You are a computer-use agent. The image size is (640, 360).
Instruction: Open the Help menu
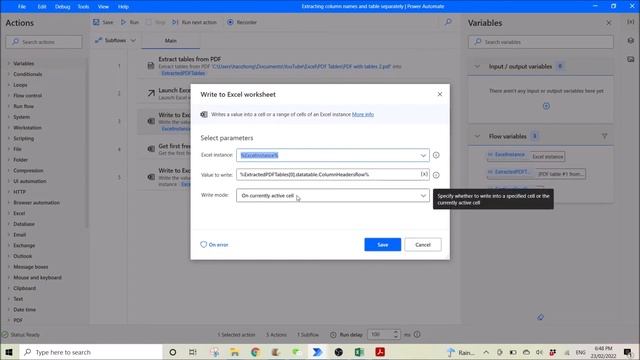[123, 7]
